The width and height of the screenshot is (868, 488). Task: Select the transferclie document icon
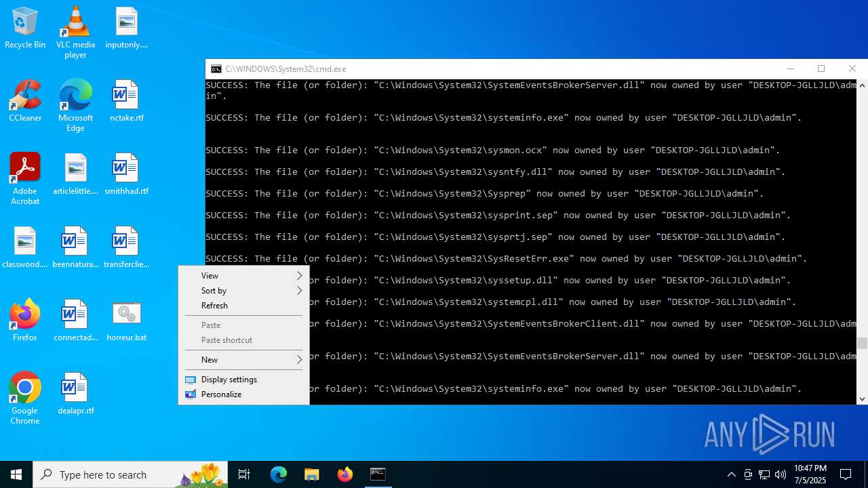coord(126,248)
